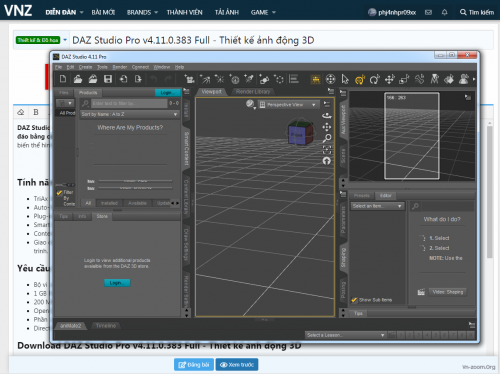Click the notification bell icon on navbar

point(444,12)
